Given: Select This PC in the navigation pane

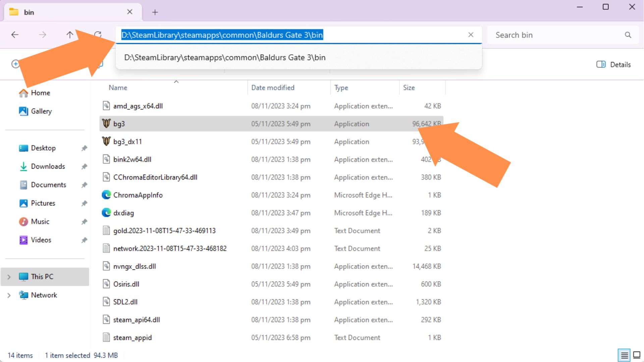Looking at the screenshot, I should tap(45, 277).
